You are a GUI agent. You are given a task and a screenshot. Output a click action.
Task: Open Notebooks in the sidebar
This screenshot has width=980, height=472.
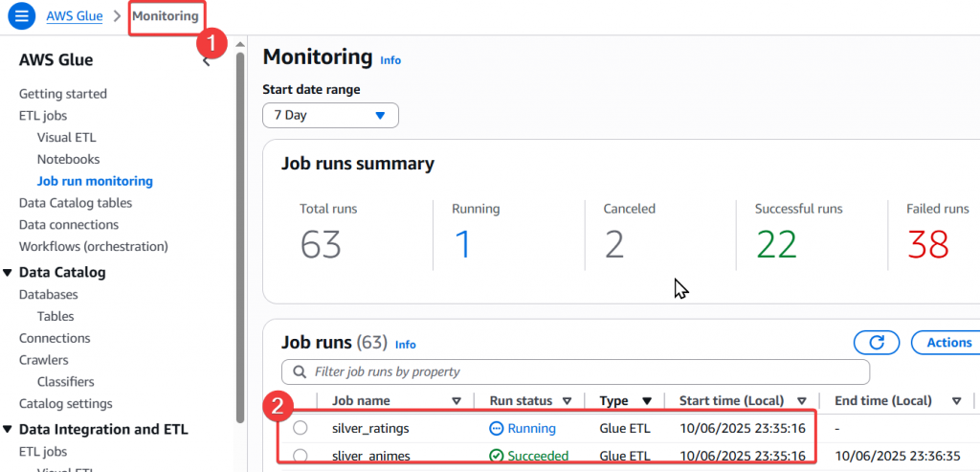[68, 160]
